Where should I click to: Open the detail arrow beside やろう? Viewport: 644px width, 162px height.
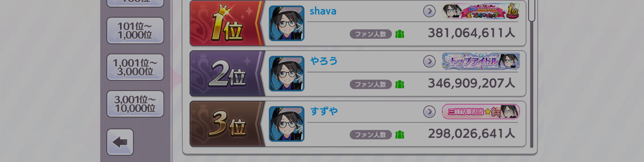pyautogui.click(x=429, y=62)
